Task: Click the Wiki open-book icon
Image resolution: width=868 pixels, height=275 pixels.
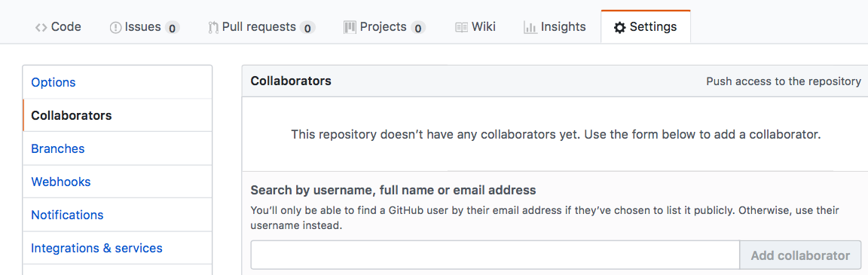Action: tap(462, 27)
